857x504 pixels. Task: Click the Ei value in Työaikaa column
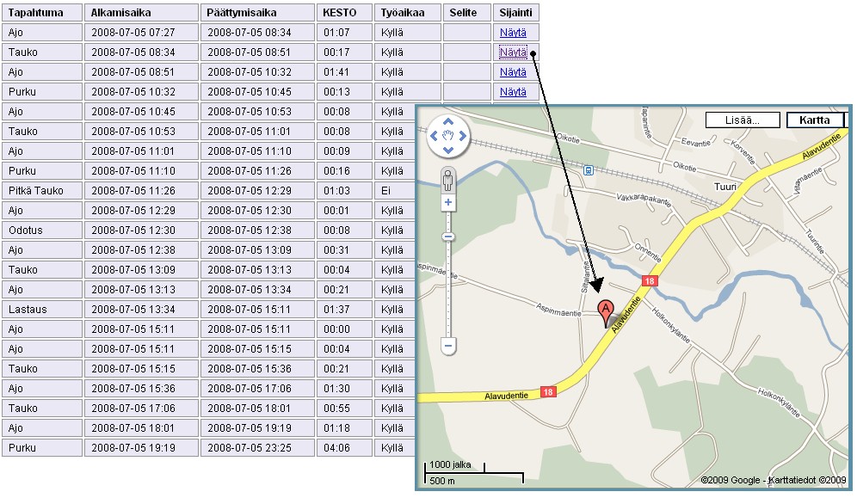pyautogui.click(x=385, y=191)
